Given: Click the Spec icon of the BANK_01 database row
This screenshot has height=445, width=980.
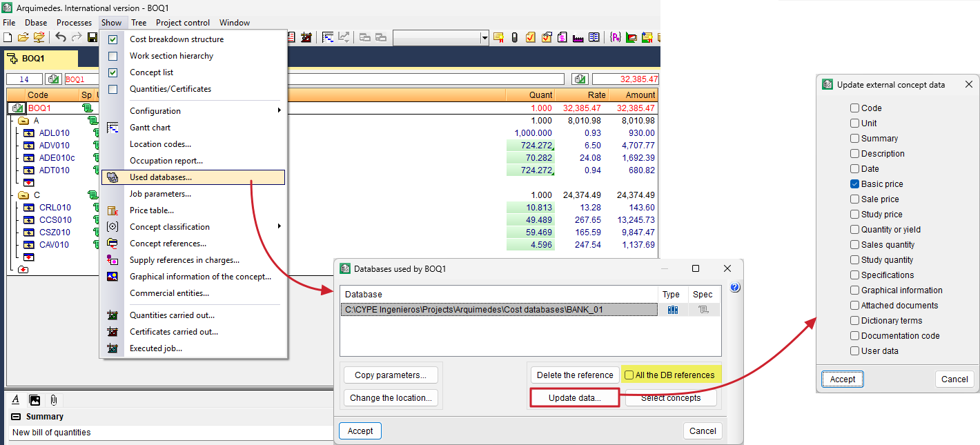Looking at the screenshot, I should pos(703,310).
